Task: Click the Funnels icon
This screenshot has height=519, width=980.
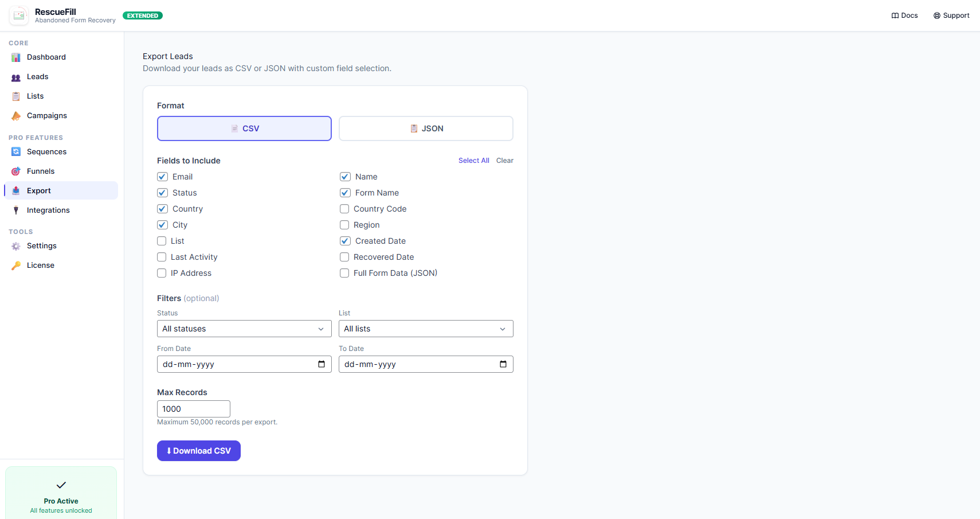Action: (x=15, y=171)
